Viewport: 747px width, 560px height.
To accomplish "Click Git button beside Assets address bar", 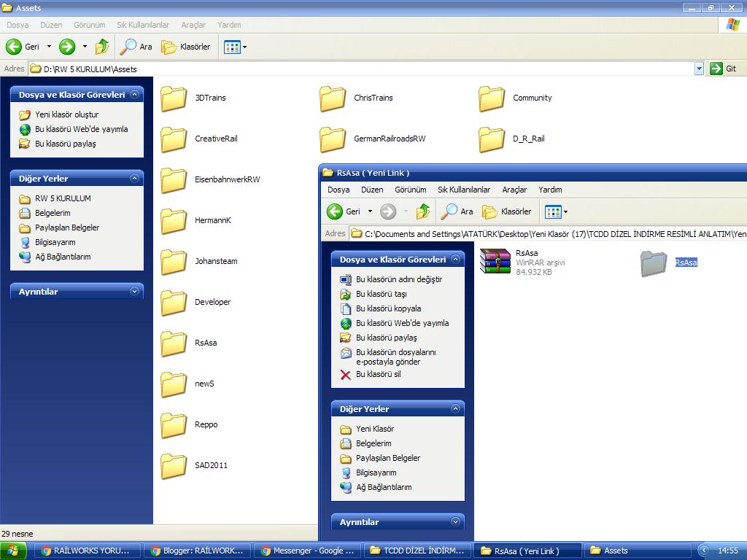I will (723, 69).
